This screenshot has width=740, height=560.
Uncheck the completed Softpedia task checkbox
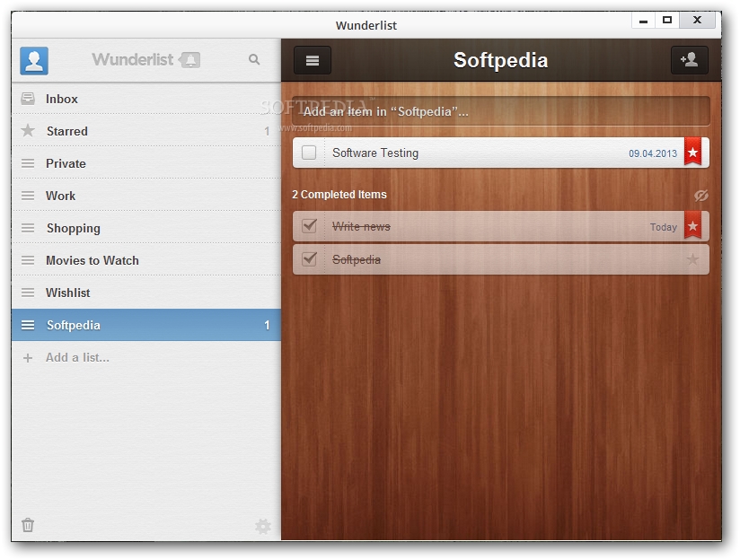click(309, 259)
